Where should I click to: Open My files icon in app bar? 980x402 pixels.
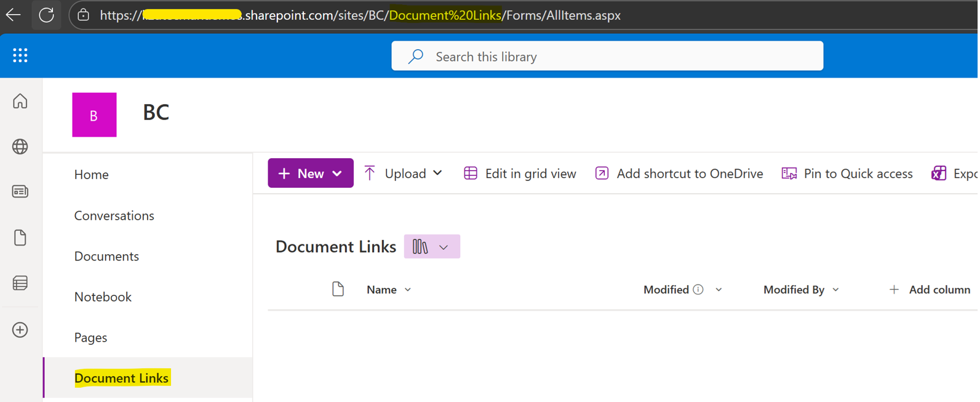(20, 238)
